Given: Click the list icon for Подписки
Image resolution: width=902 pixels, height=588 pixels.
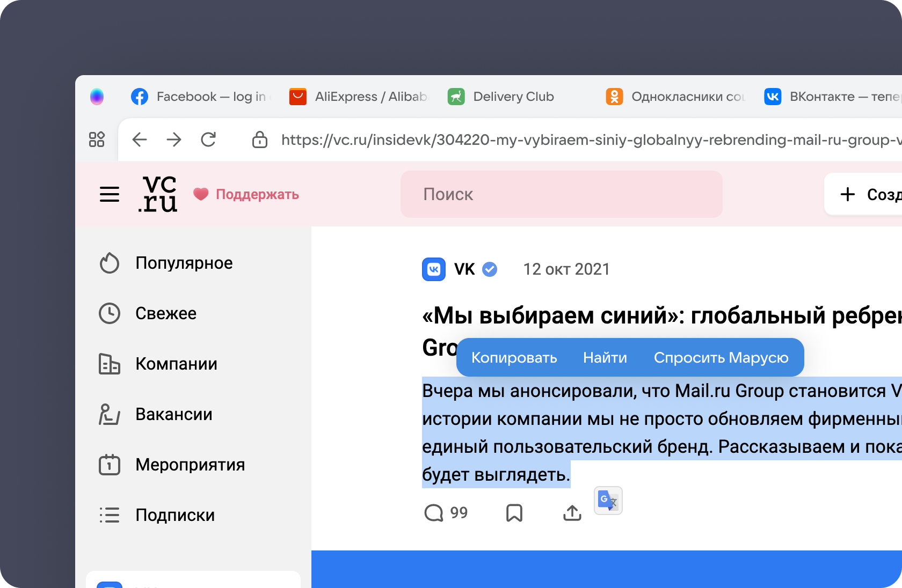Looking at the screenshot, I should tap(110, 515).
